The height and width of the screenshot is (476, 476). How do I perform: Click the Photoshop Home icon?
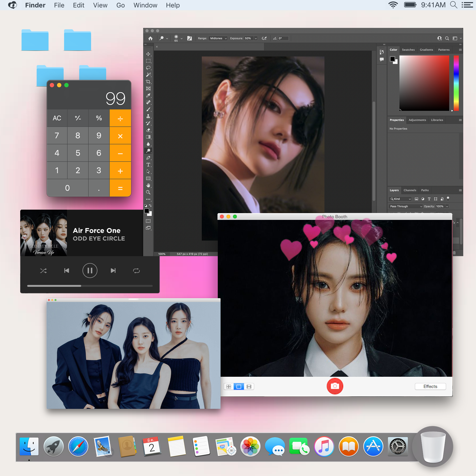(x=151, y=38)
